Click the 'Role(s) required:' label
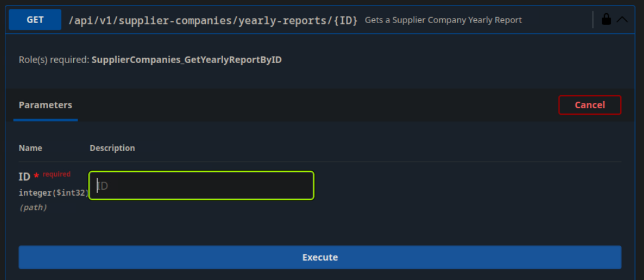Viewport: 644px width, 280px height. coord(54,60)
